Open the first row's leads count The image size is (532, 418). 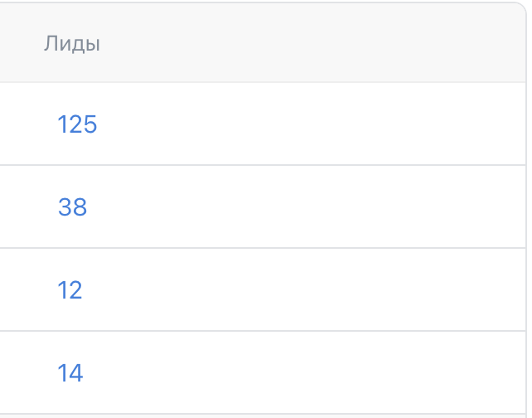tap(77, 124)
